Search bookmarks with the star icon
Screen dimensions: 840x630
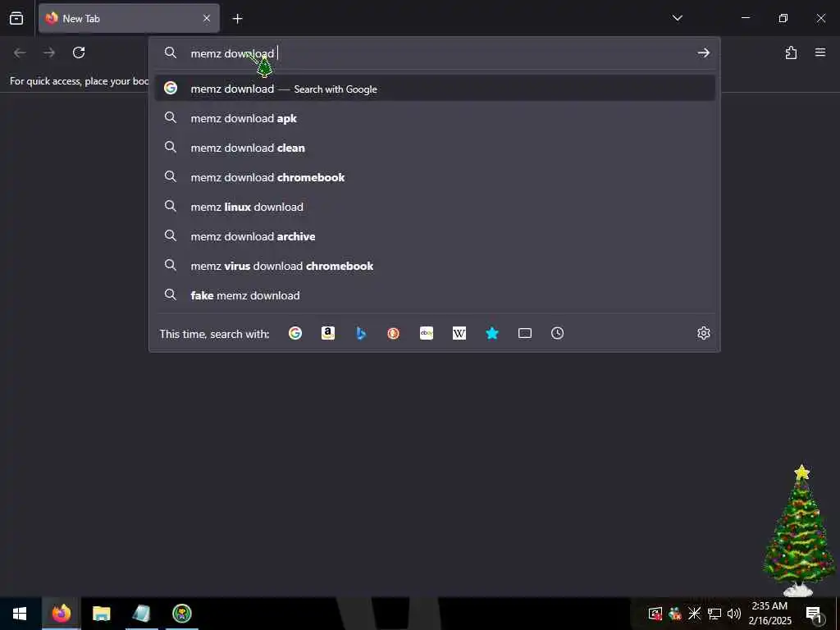492,333
